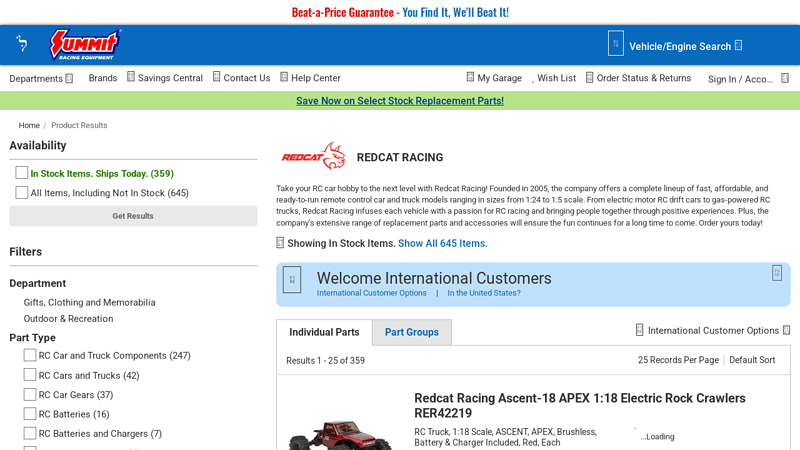The image size is (800, 450).
Task: Open the Contact Us page
Action: [246, 78]
